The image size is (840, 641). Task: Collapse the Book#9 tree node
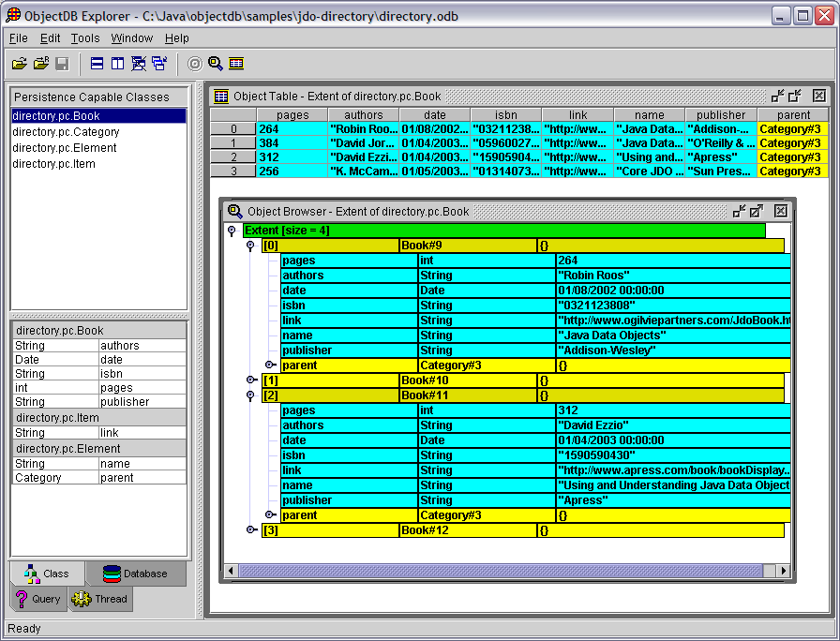click(x=251, y=246)
